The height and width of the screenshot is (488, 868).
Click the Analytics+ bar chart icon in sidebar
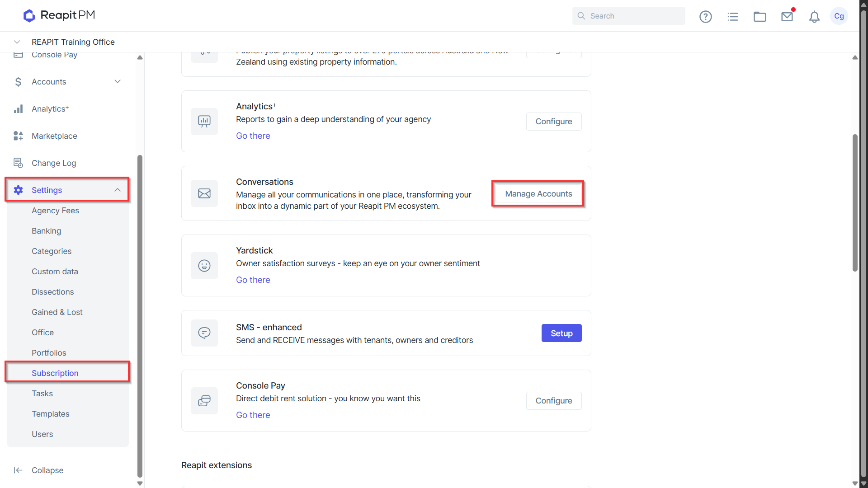coord(18,109)
